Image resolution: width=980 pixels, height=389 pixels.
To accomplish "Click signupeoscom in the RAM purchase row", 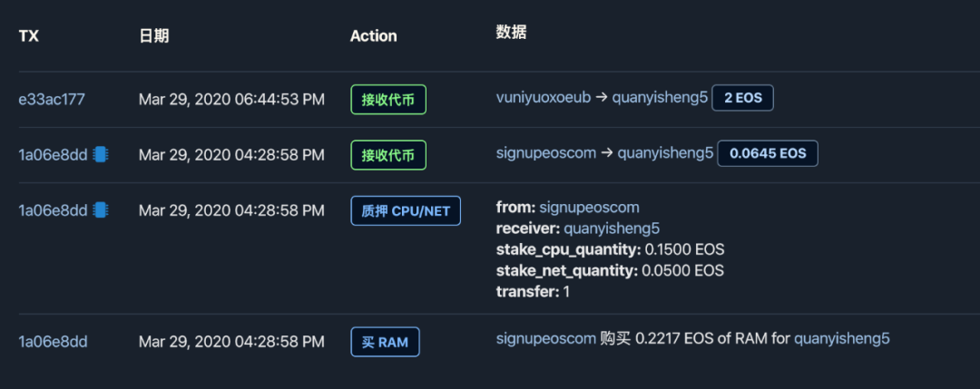I will pos(545,338).
